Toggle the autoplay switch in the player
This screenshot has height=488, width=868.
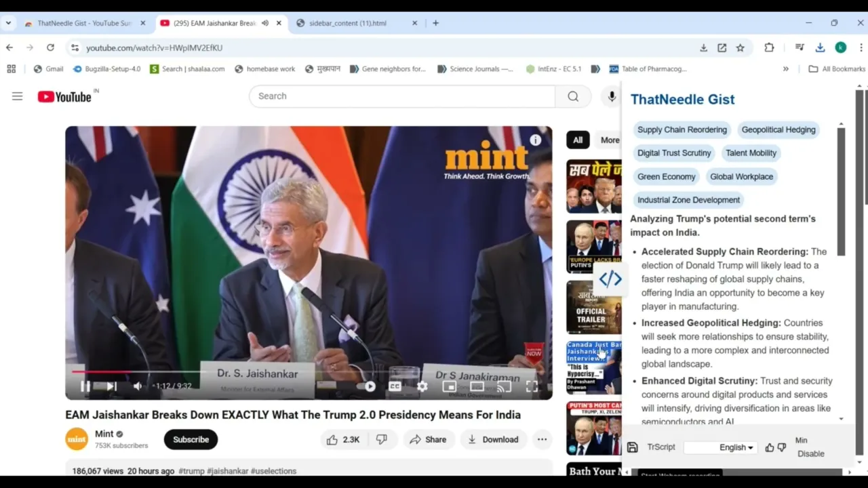point(366,386)
